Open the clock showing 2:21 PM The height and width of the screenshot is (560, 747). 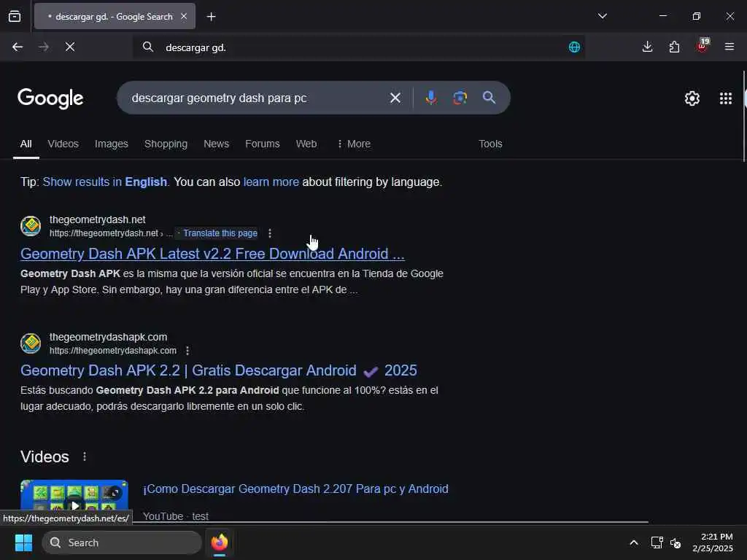click(x=713, y=542)
